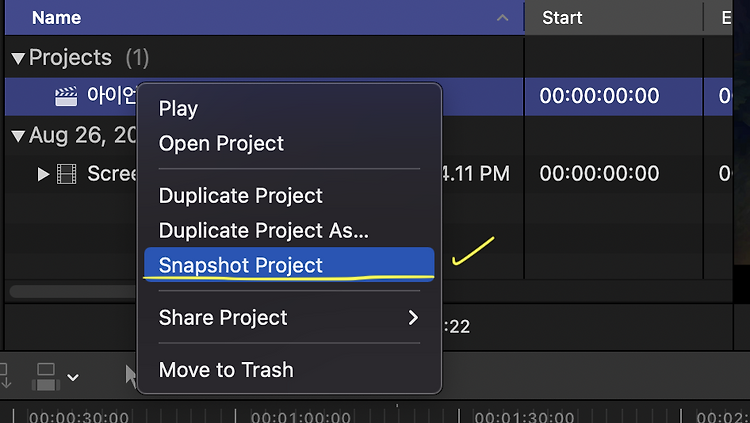Click the Name column sort arrow
Image resolution: width=750 pixels, height=423 pixels.
(502, 18)
